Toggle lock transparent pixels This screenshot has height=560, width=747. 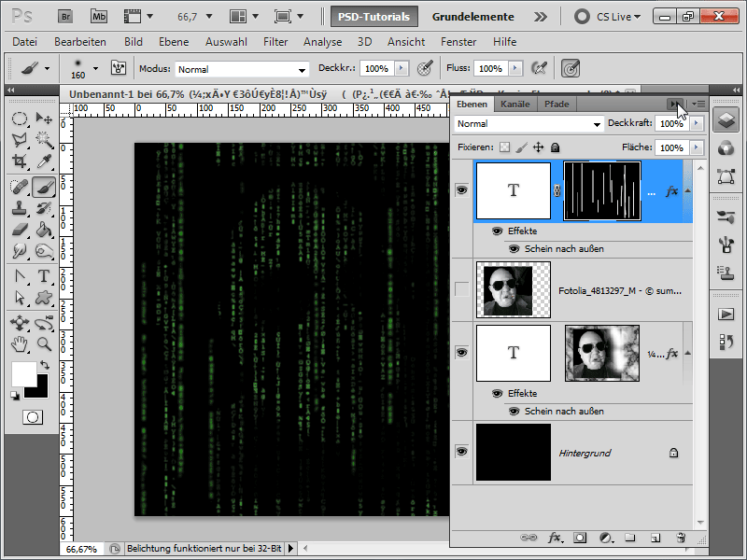click(x=504, y=147)
